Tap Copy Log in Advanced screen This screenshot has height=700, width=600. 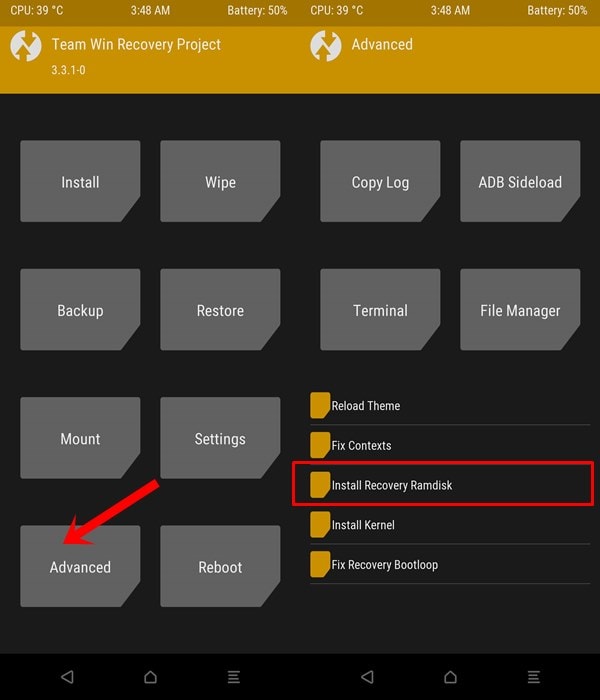[380, 181]
